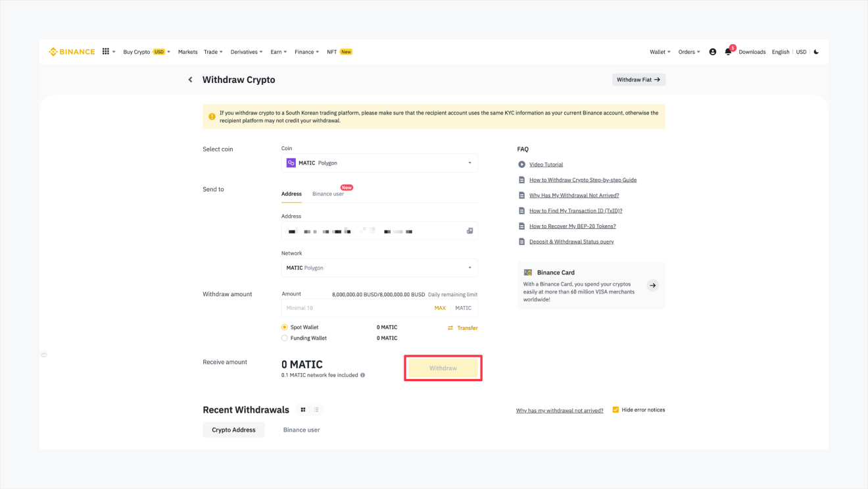Open the user profile icon

click(x=713, y=52)
